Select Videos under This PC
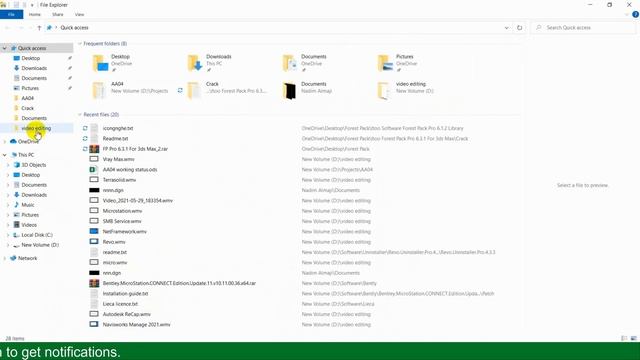640x360 pixels. (29, 225)
